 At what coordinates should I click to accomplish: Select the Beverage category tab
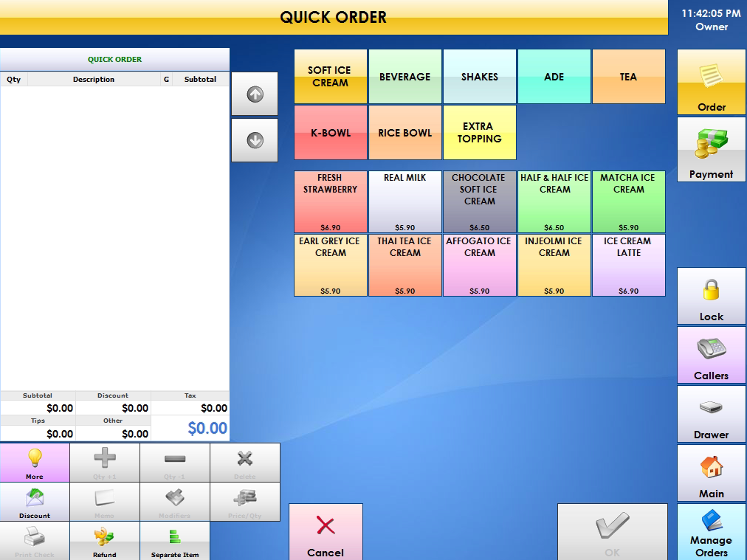pyautogui.click(x=405, y=77)
